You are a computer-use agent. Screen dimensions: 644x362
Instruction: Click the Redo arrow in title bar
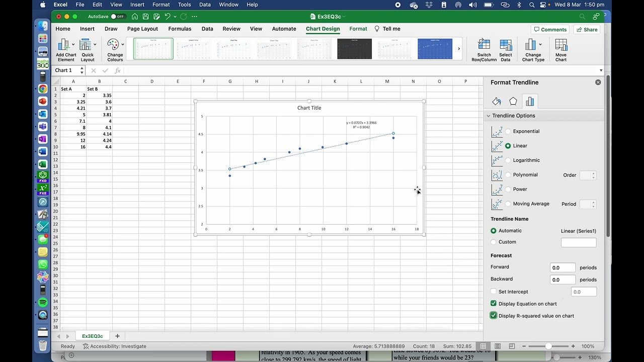184,17
